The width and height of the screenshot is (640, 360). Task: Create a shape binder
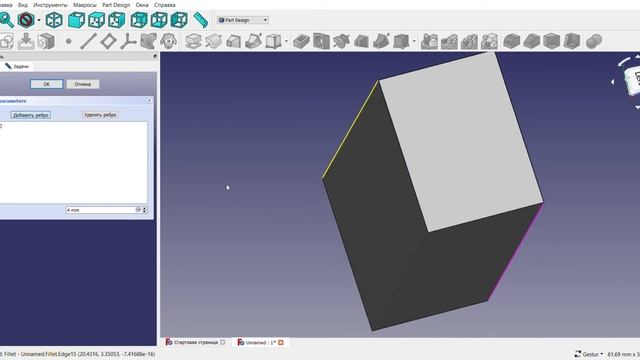148,41
